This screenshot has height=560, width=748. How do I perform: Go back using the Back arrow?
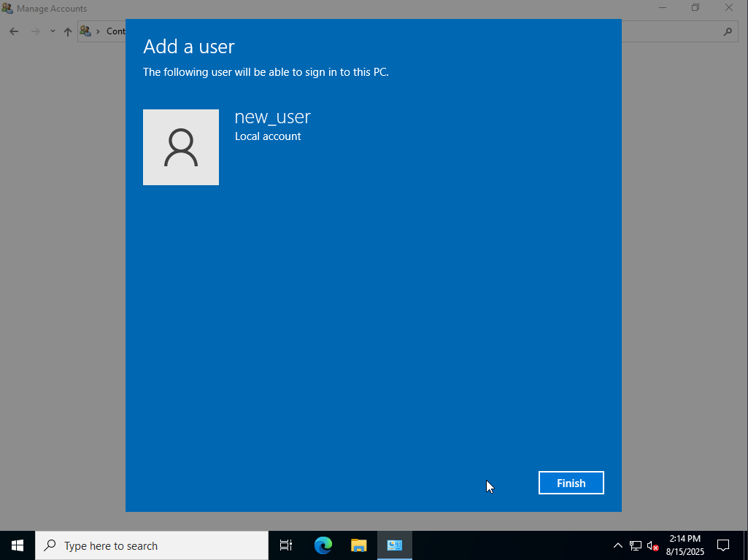[x=14, y=31]
